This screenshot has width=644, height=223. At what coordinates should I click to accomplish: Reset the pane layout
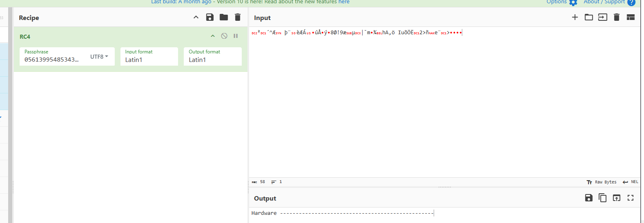[631, 17]
